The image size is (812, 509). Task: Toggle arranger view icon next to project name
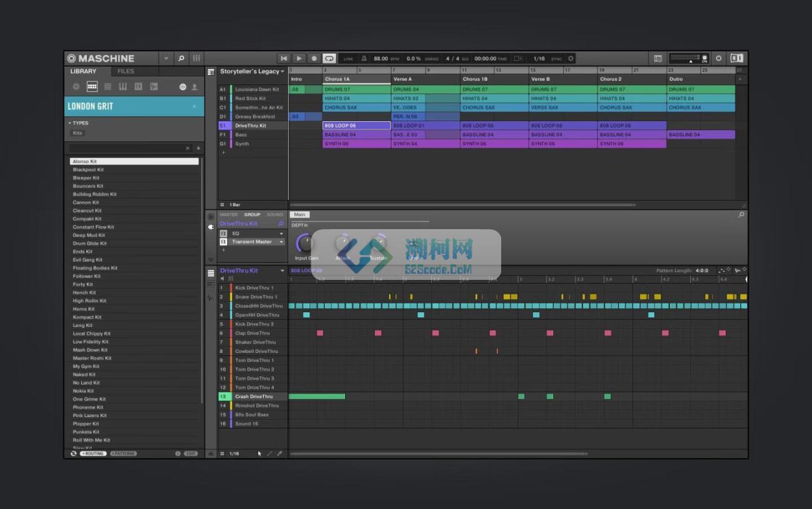pos(211,72)
